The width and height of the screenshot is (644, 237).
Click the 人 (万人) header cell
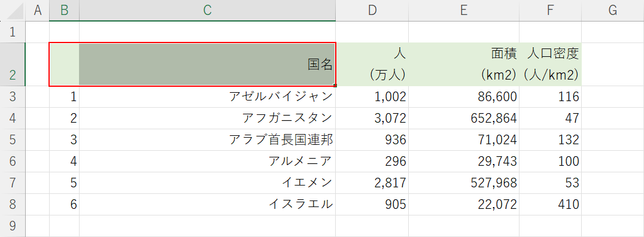372,65
